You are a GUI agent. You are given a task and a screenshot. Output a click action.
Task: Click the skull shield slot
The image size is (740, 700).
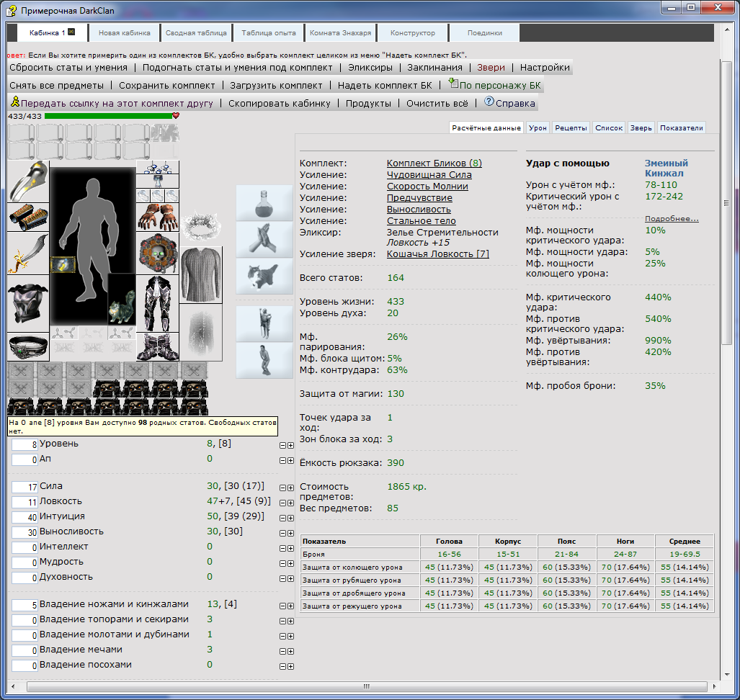click(x=158, y=253)
